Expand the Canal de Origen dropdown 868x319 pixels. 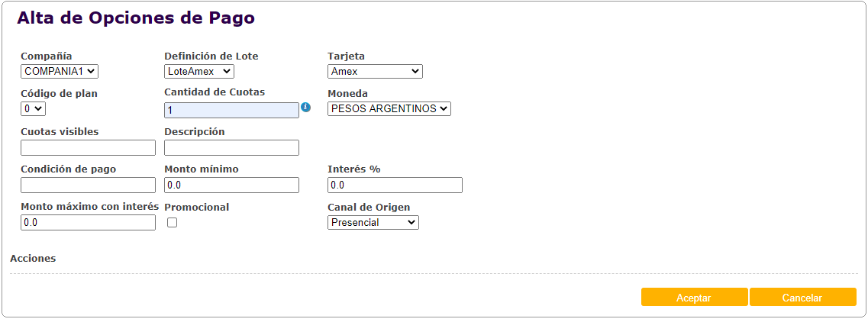[x=373, y=222]
